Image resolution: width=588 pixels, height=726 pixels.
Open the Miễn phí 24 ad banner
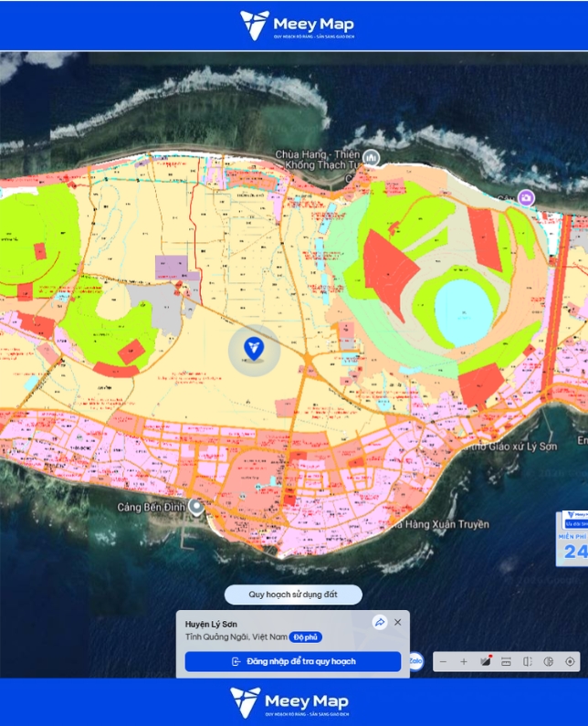pyautogui.click(x=572, y=539)
